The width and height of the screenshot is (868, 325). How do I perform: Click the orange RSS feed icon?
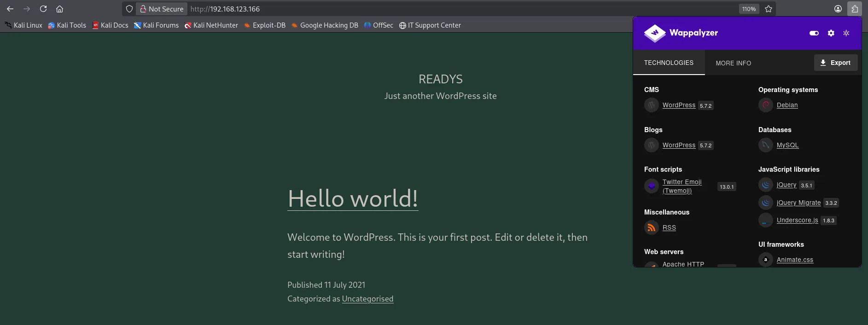coord(652,227)
